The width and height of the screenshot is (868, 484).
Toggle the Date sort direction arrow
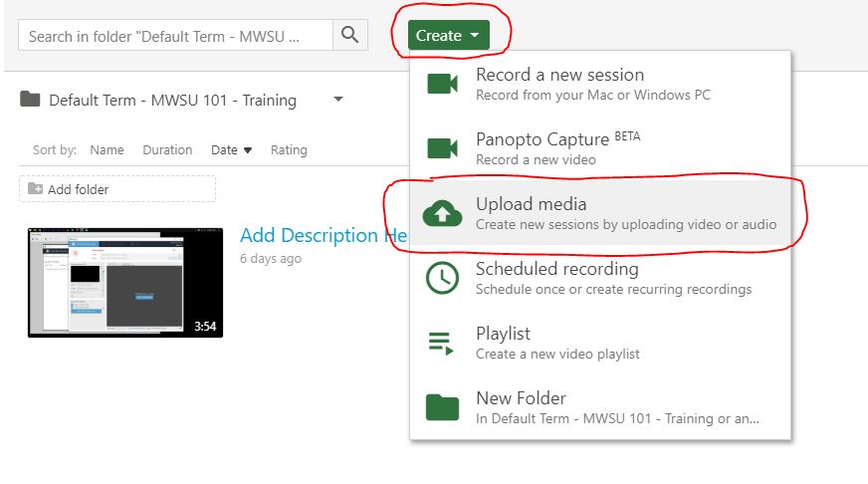coord(248,150)
